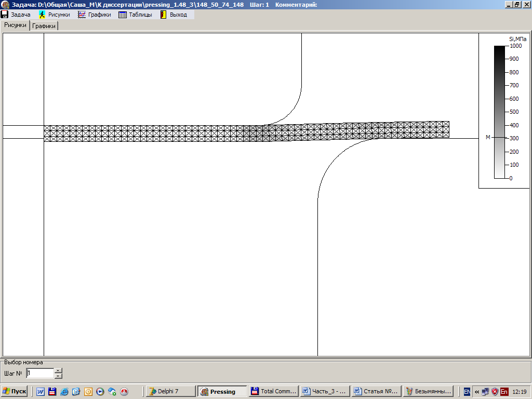532x399 pixels.
Task: Open the Часть_3 Word document in taskbar
Action: pyautogui.click(x=324, y=391)
